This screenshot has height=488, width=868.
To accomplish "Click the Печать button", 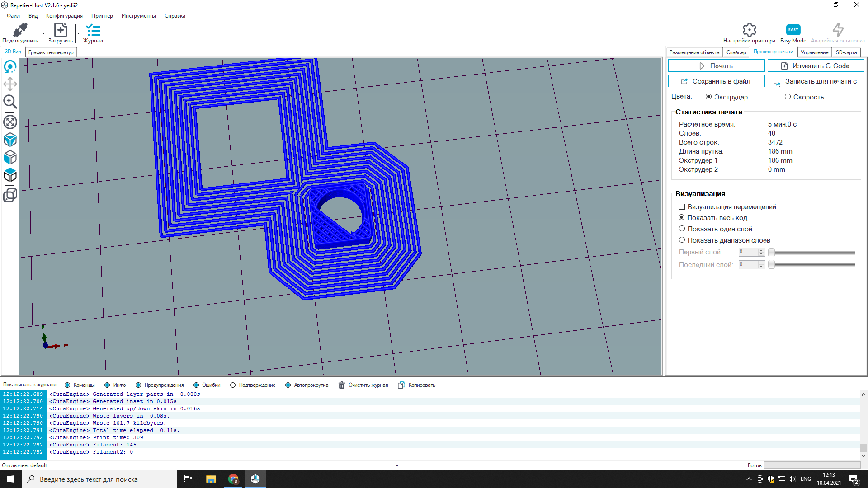I will coord(716,66).
